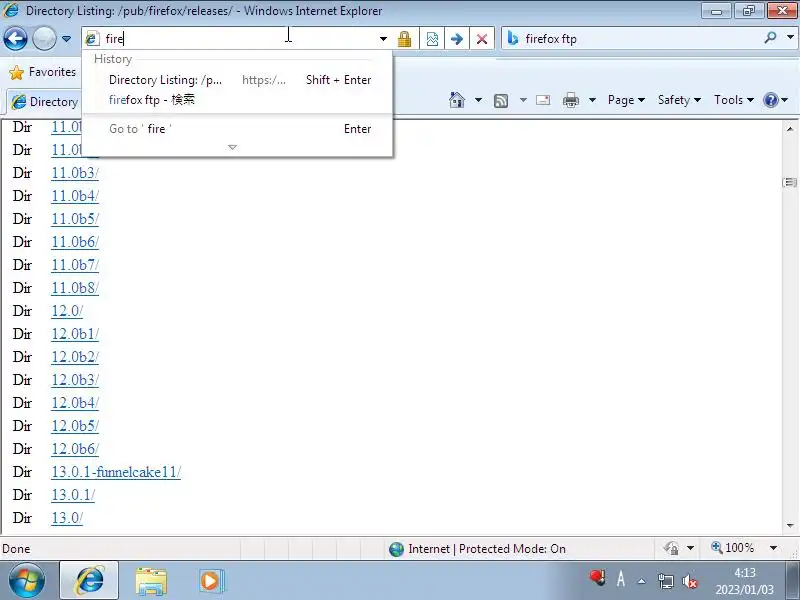Image resolution: width=800 pixels, height=600 pixels.
Task: Click the Bing search provider icon
Action: [x=513, y=38]
